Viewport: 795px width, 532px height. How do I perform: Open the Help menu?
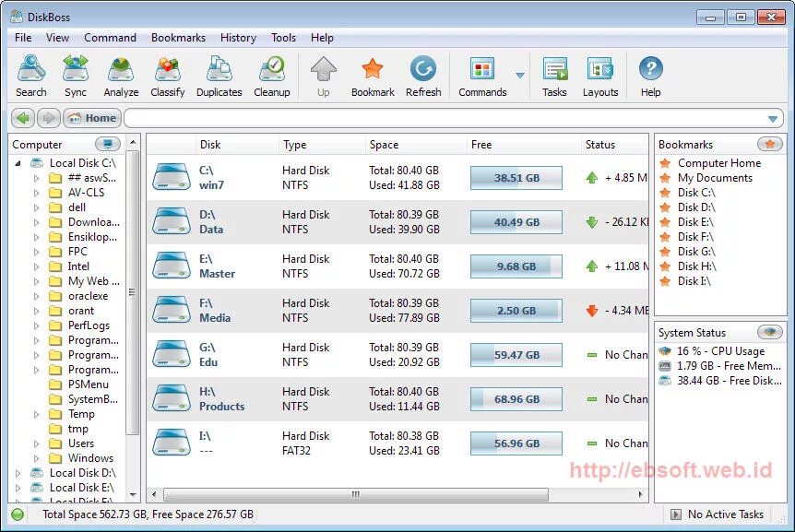coord(322,38)
